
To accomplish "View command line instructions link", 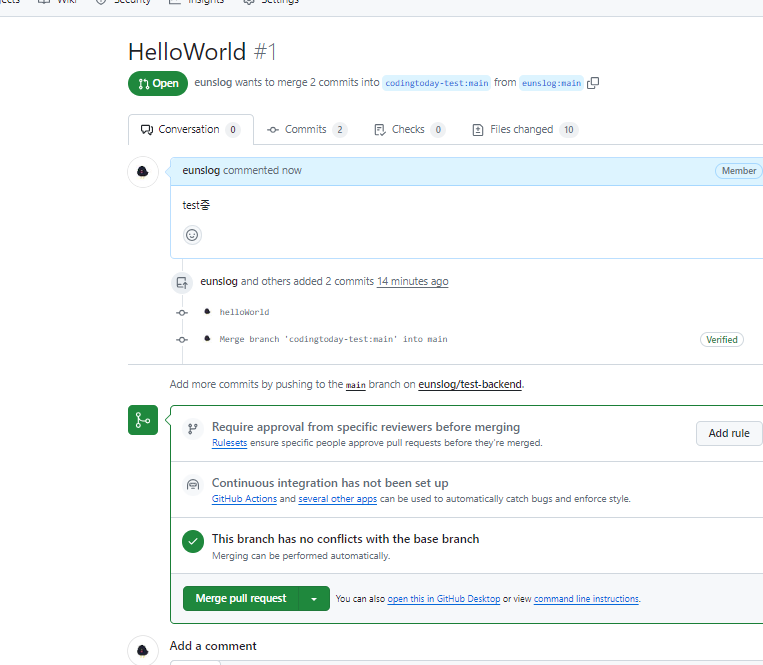I will [x=586, y=599].
